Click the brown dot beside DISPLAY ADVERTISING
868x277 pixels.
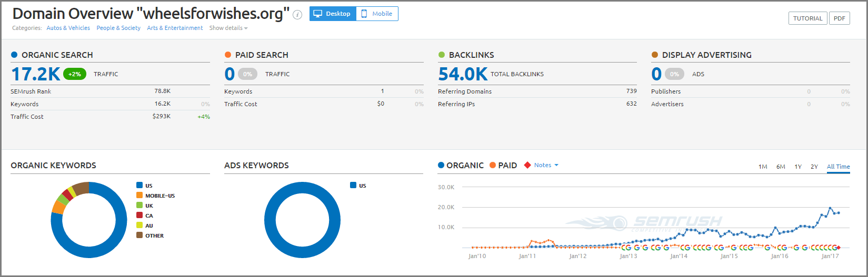655,55
